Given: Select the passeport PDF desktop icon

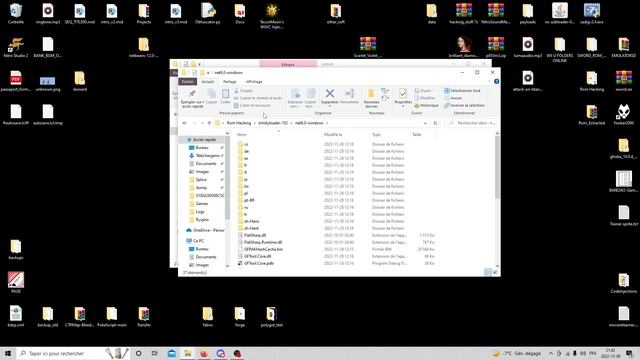Looking at the screenshot, I should 16,81.
